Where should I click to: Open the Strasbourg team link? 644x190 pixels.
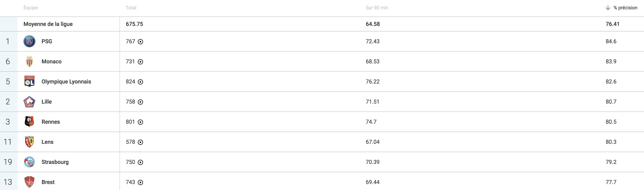[55, 162]
